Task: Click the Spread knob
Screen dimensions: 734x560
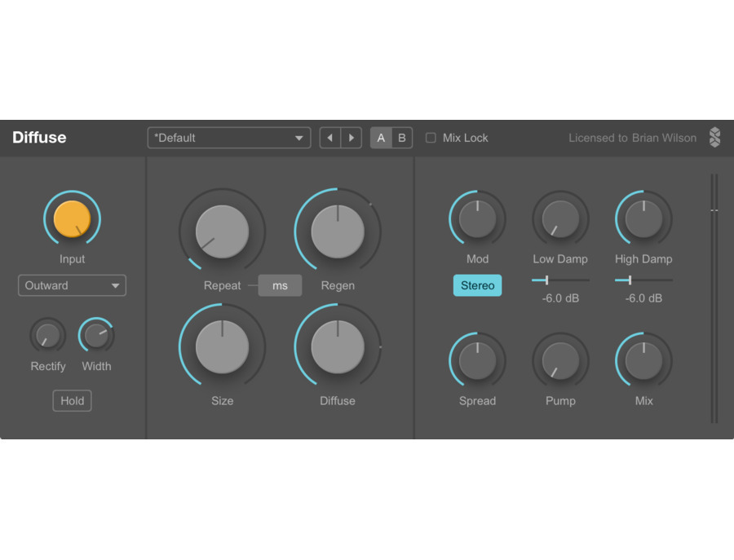Action: [477, 361]
